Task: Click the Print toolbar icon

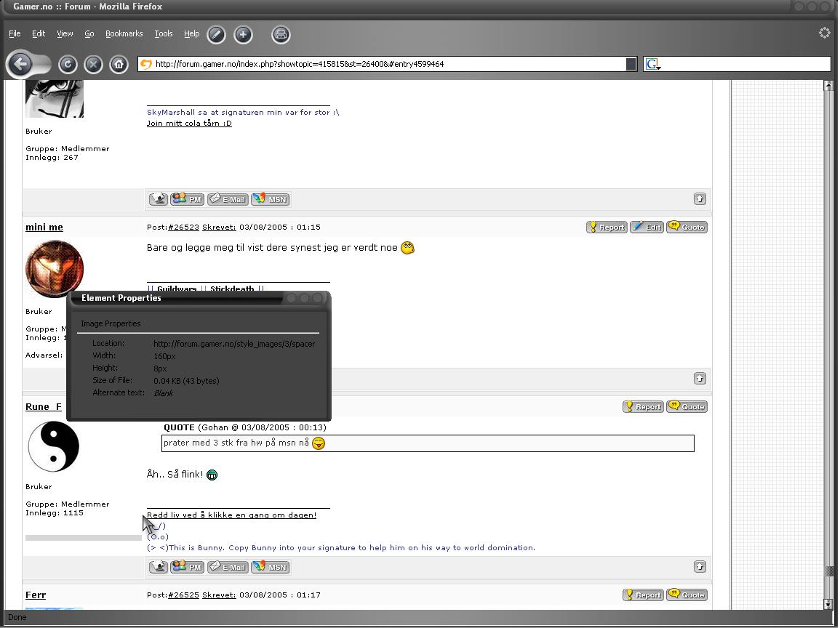Action: (281, 35)
